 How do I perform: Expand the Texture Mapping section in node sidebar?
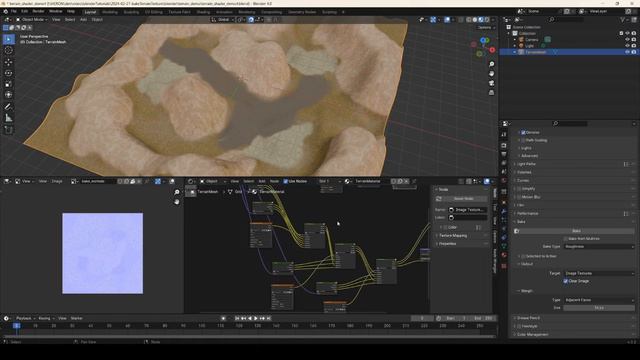pyautogui.click(x=453, y=236)
